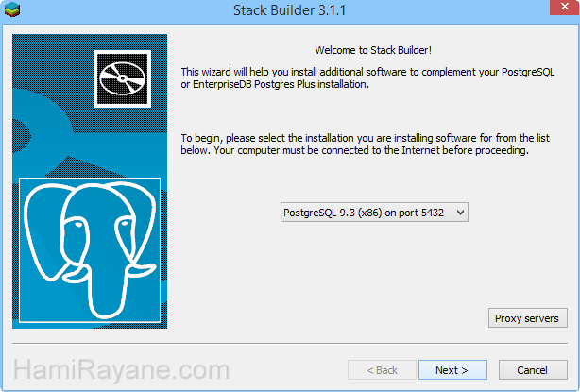580x392 pixels.
Task: Click the 'This wizard will help you install' paragraph
Action: click(x=367, y=78)
